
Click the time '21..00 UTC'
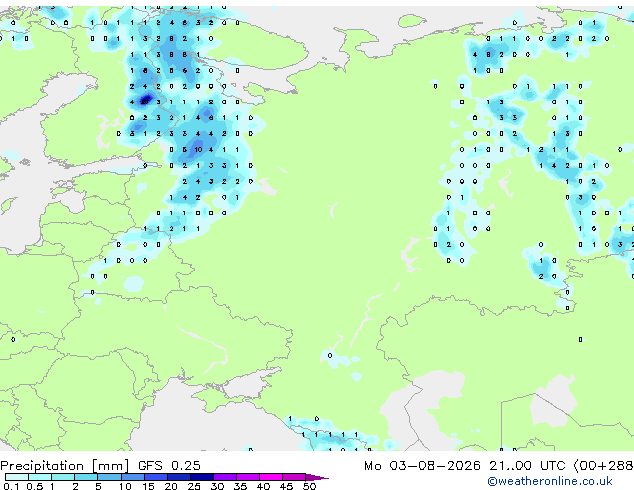tap(527, 466)
